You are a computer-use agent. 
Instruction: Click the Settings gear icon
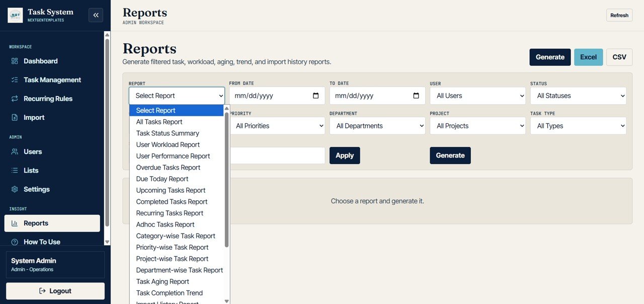pos(15,189)
